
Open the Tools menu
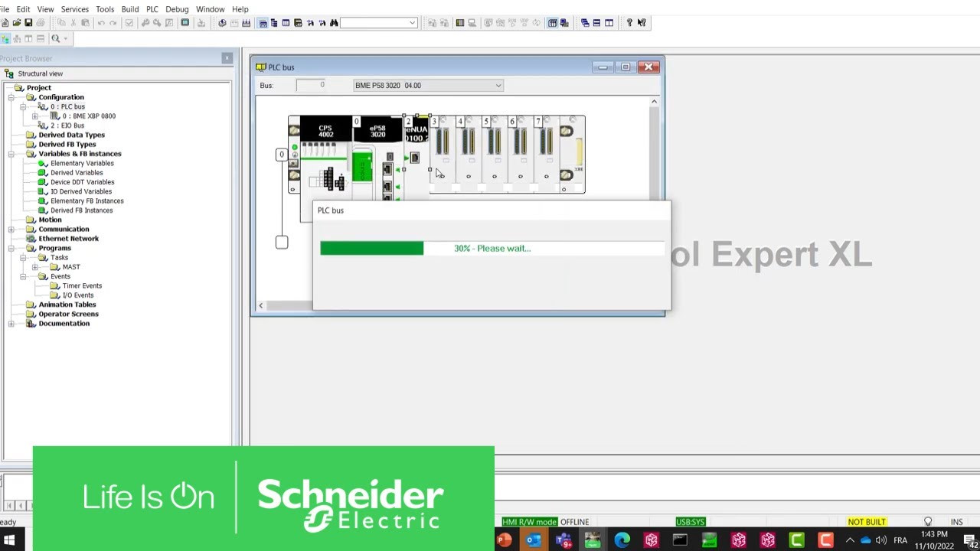pyautogui.click(x=105, y=9)
